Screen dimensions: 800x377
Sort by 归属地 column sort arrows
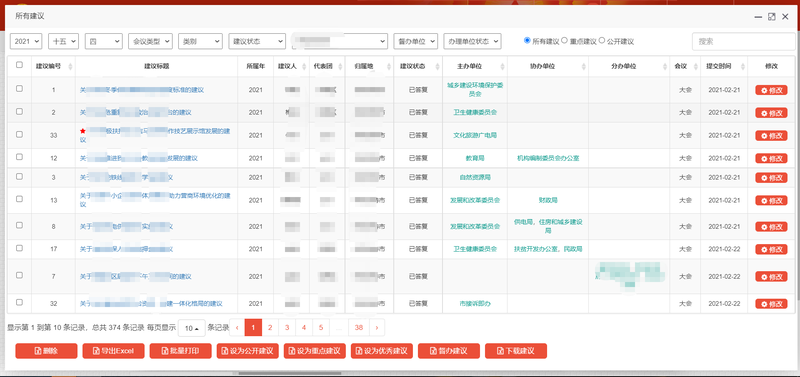pyautogui.click(x=389, y=66)
